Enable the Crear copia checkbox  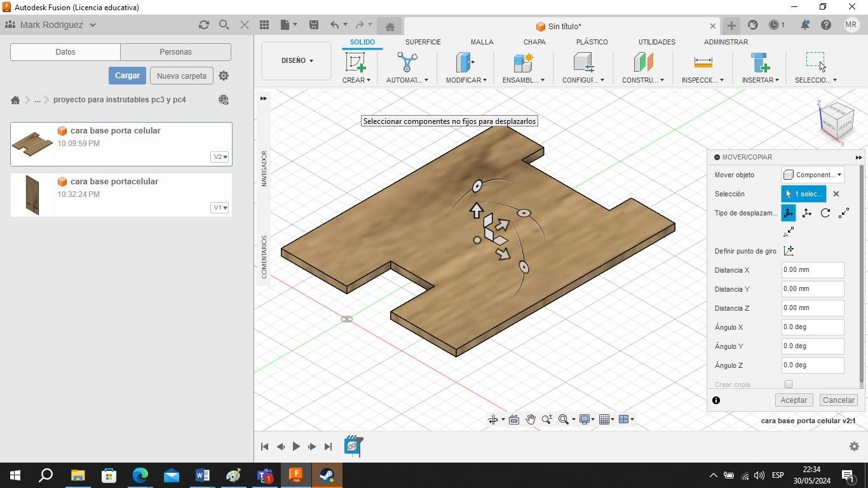789,384
